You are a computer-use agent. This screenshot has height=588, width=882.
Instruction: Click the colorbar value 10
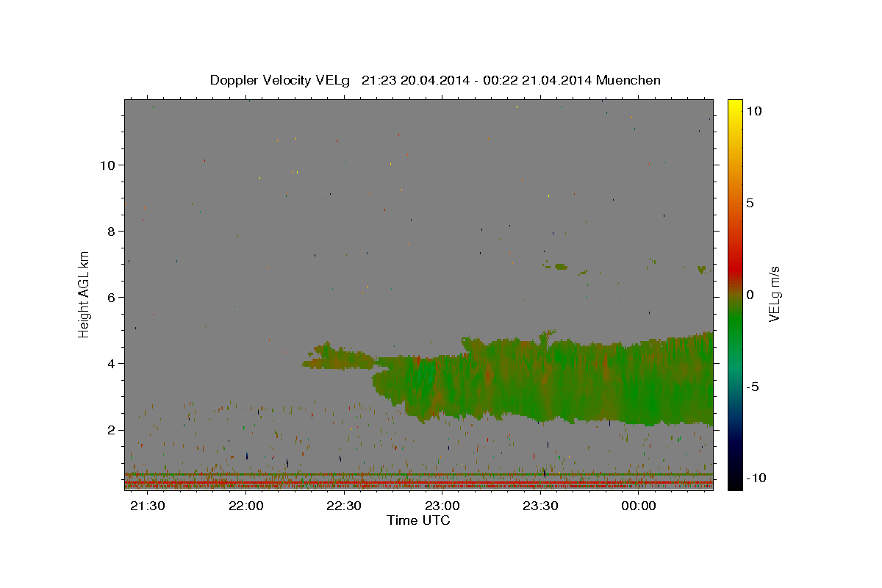(754, 111)
